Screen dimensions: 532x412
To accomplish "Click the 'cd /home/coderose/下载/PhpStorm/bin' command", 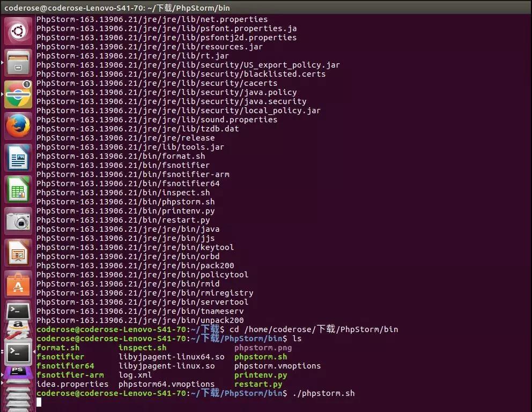I will [x=314, y=329].
